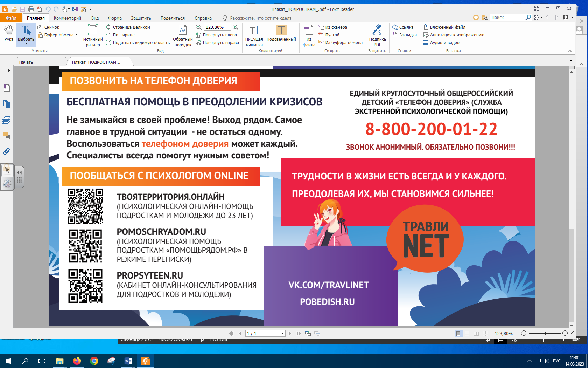Enable continuous page view mode

pyautogui.click(x=467, y=333)
